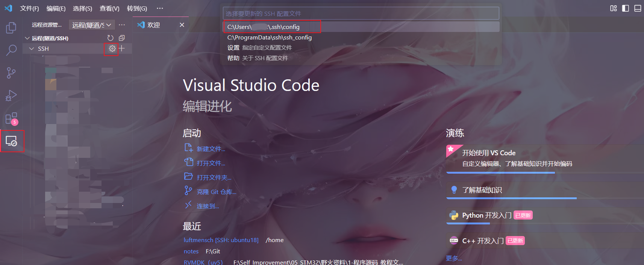This screenshot has height=265, width=644.
Task: Click git branch icon beside 克隆 Git 仓库
Action: click(188, 191)
